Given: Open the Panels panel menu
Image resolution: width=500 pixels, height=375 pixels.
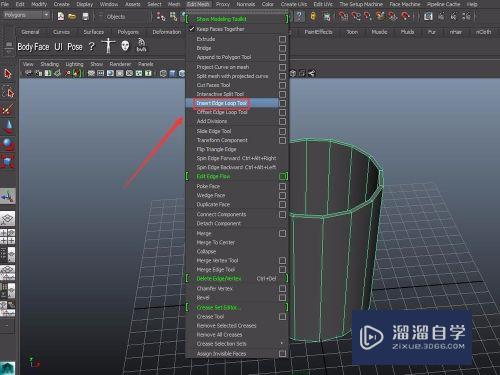Looking at the screenshot, I should tap(146, 64).
